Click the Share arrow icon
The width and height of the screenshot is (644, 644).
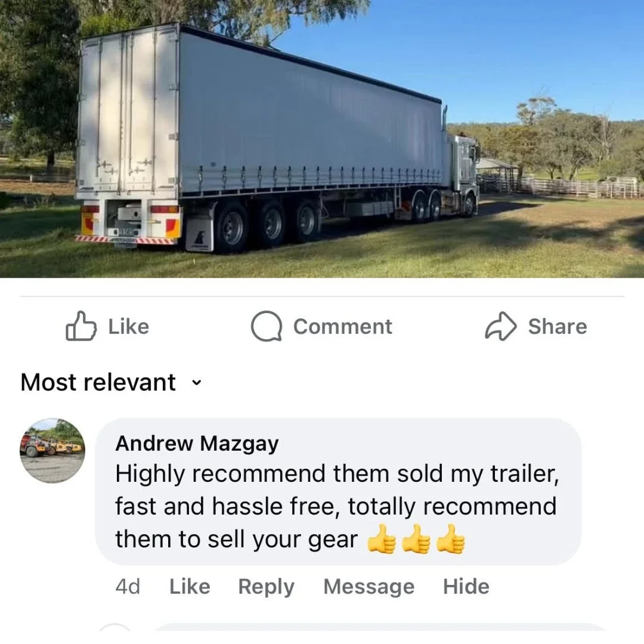501,326
